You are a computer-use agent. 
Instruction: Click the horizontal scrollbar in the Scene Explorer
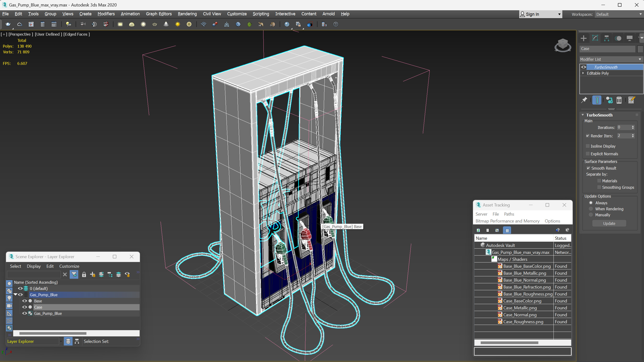(53, 333)
